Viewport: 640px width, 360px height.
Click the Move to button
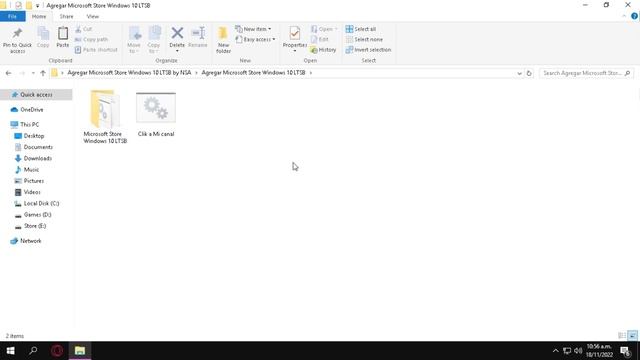(x=134, y=40)
